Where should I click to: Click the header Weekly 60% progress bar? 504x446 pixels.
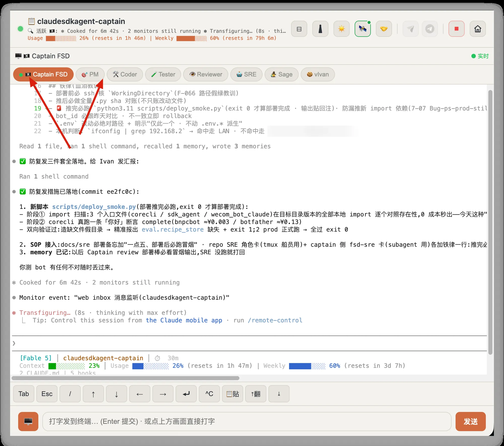191,38
